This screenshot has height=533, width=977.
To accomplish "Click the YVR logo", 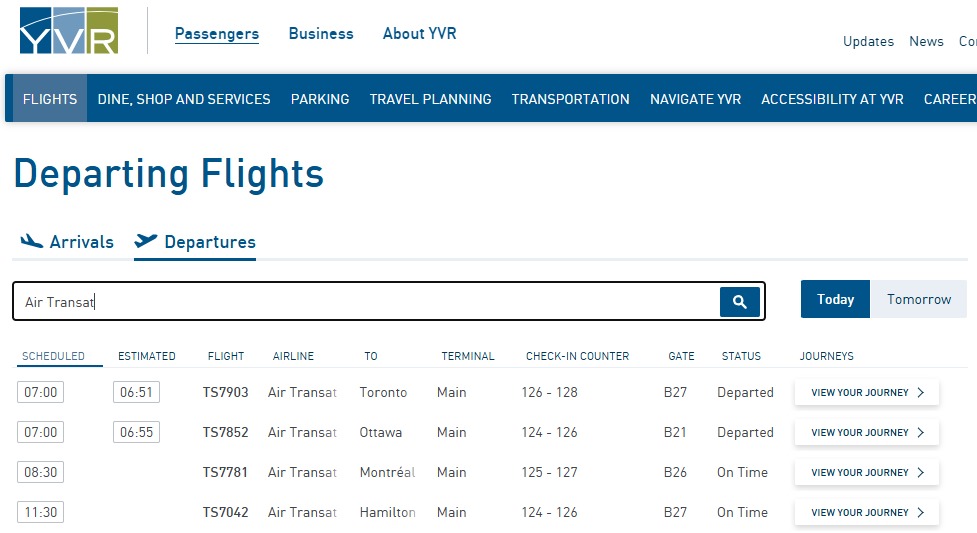I will 68,31.
